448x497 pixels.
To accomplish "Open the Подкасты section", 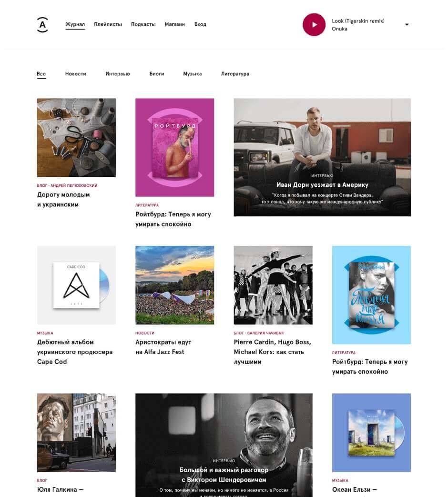I will [143, 24].
